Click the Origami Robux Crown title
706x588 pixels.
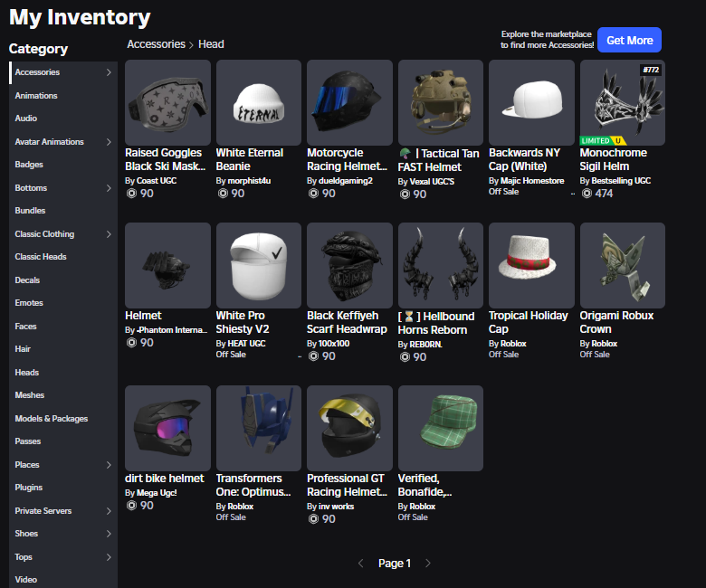(x=616, y=322)
